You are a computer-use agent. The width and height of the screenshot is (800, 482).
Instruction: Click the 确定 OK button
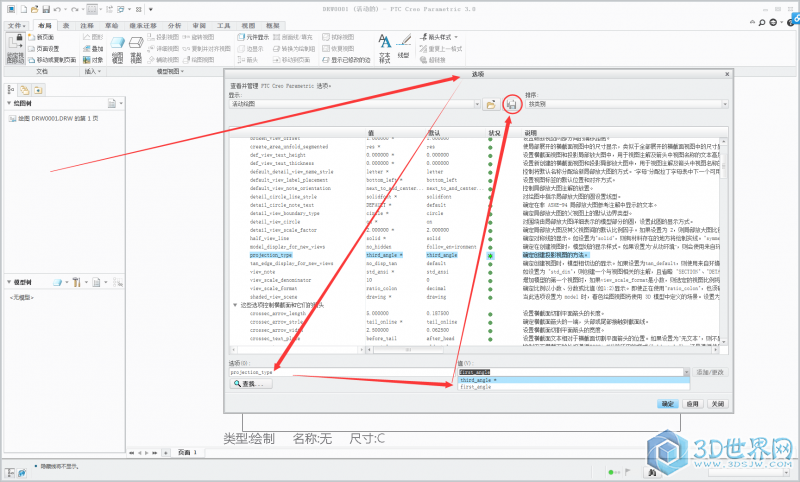tap(668, 403)
